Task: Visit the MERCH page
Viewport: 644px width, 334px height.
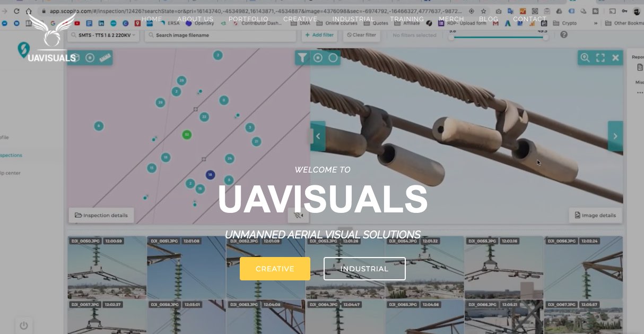Action: (x=451, y=19)
